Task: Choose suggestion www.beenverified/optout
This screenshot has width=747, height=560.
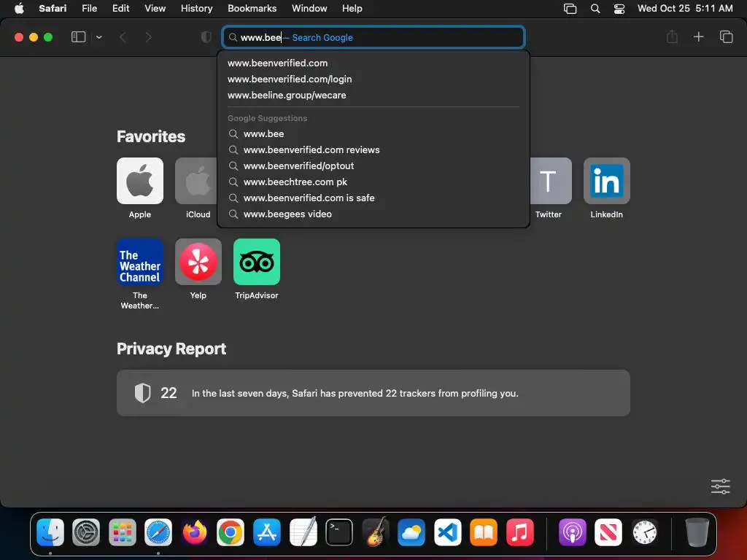Action: pyautogui.click(x=373, y=166)
